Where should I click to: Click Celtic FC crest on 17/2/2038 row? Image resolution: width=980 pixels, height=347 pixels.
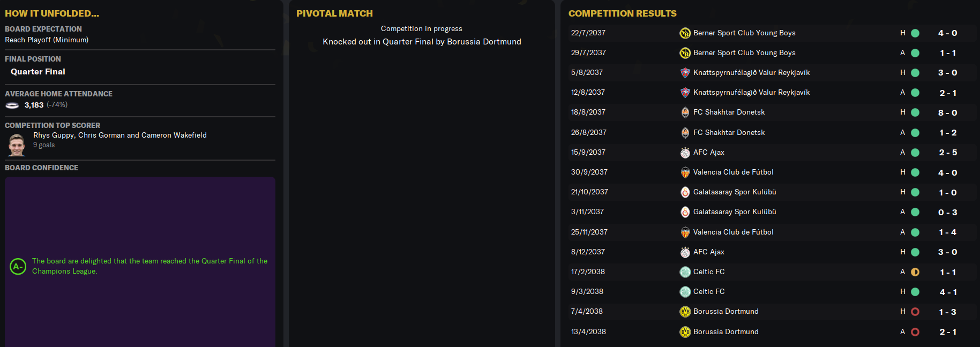685,272
